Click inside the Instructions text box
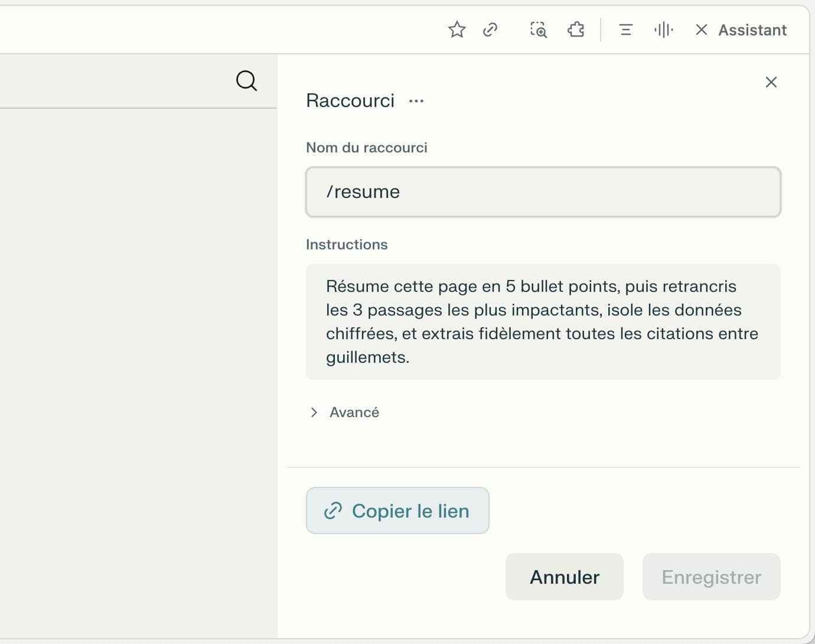The width and height of the screenshot is (815, 644). tap(543, 321)
